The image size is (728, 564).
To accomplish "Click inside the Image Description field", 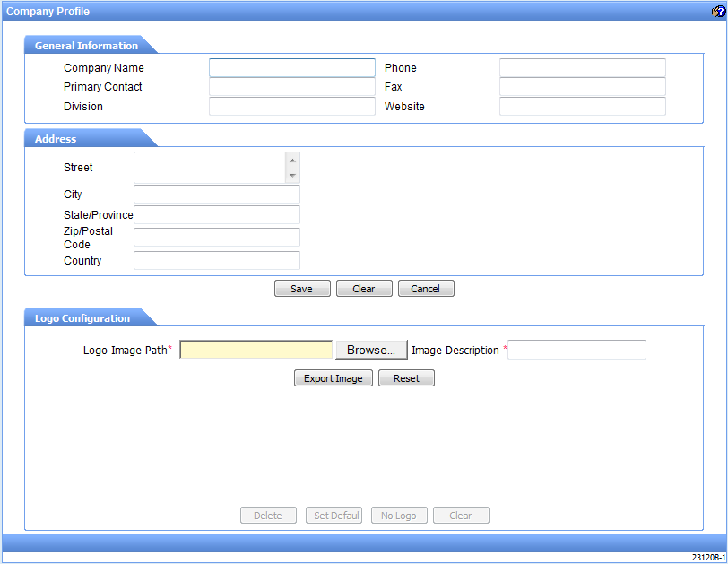I will (x=576, y=350).
